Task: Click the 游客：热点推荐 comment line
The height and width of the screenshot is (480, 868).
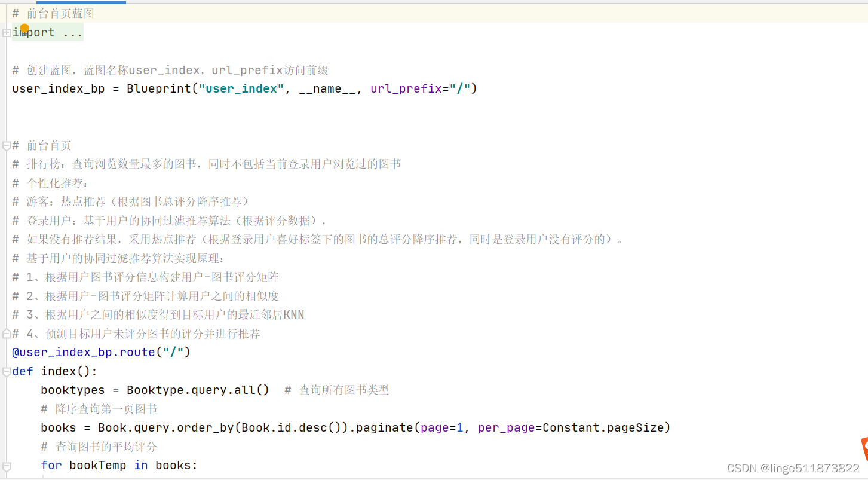Action: tap(131, 201)
